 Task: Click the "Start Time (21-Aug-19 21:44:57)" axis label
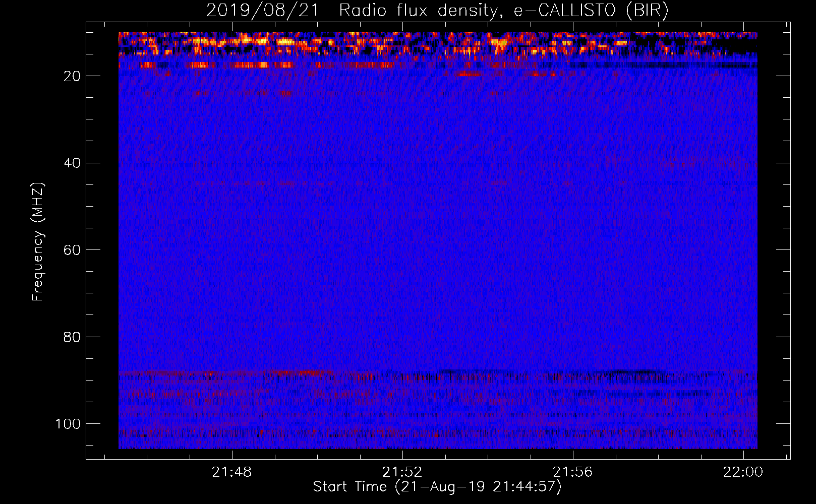point(437,487)
